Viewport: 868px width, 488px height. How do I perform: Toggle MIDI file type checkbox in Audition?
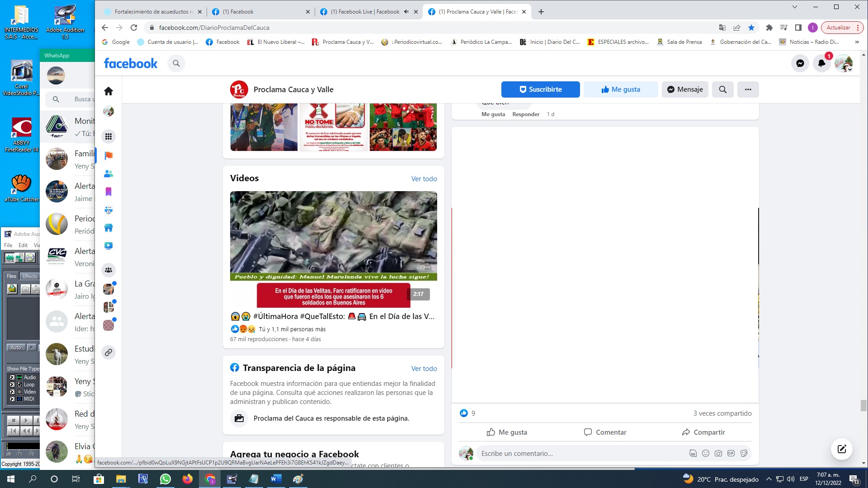12,399
